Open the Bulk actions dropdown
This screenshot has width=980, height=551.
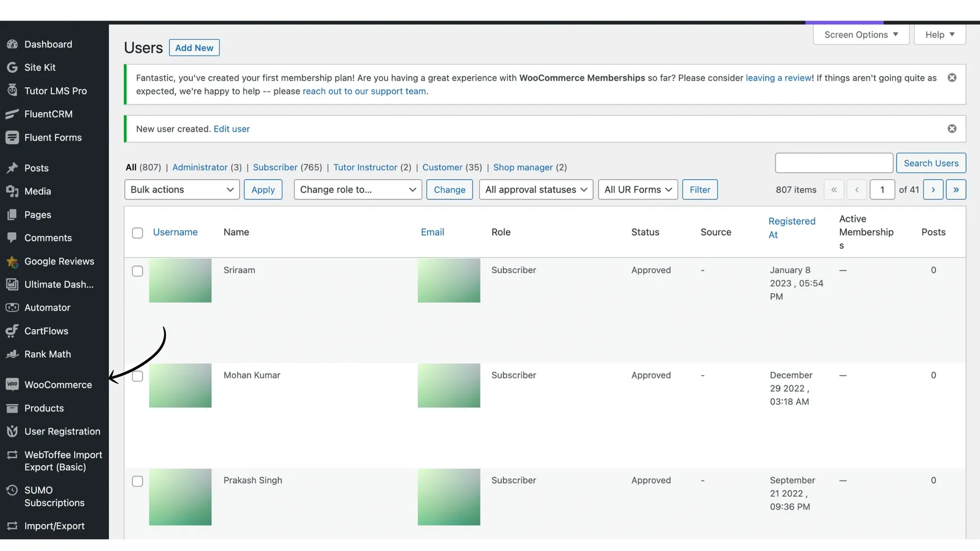pyautogui.click(x=182, y=190)
